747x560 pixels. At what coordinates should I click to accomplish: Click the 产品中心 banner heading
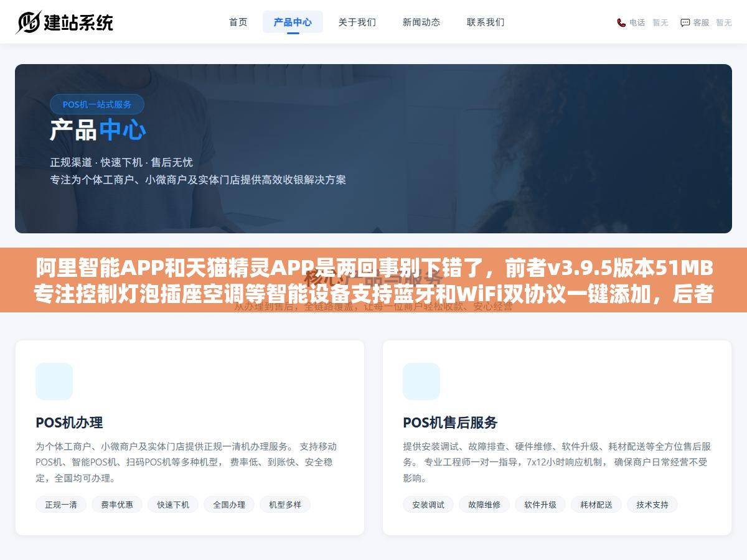pos(98,130)
